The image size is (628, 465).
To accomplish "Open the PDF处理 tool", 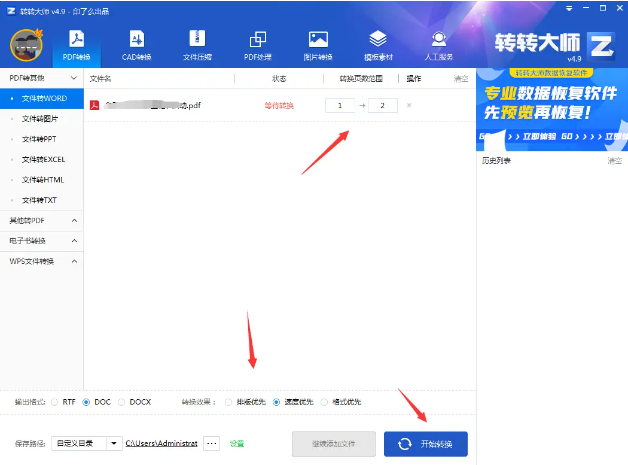I will [258, 45].
